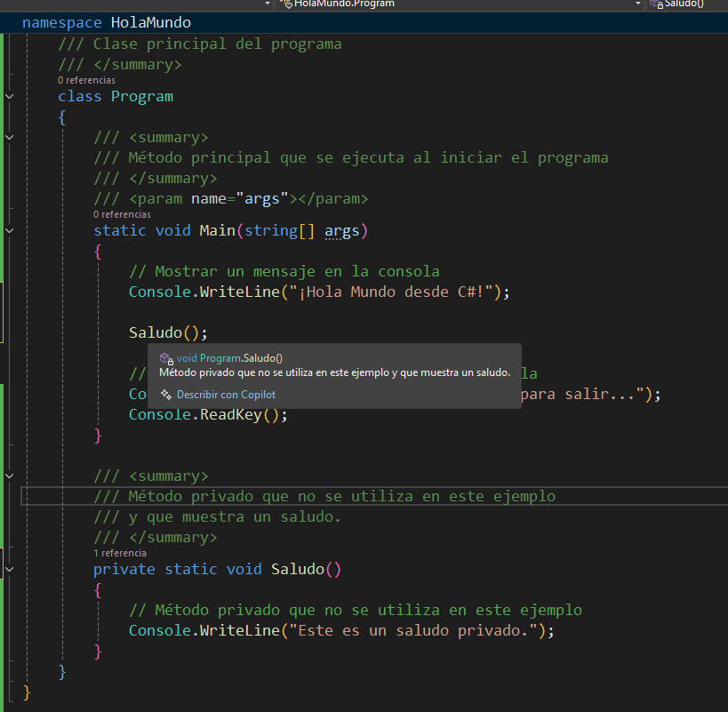The image size is (728, 712).
Task: Collapse the class Program block
Action: click(x=9, y=97)
